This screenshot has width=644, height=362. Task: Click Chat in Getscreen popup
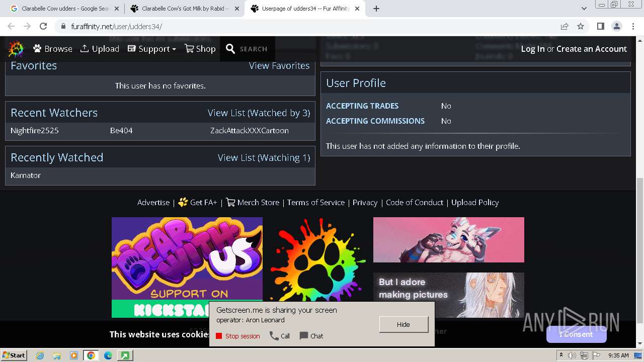click(311, 336)
